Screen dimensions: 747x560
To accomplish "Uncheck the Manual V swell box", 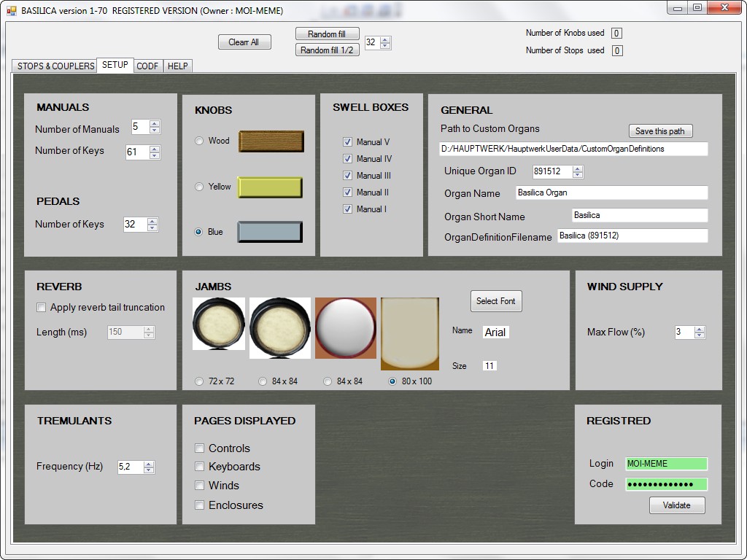I will 348,142.
